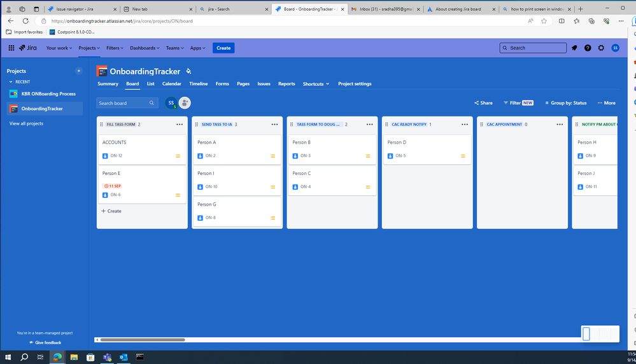Viewport: 636px width, 364px height.
Task: Click the browser favorites star icon
Action: [x=544, y=21]
